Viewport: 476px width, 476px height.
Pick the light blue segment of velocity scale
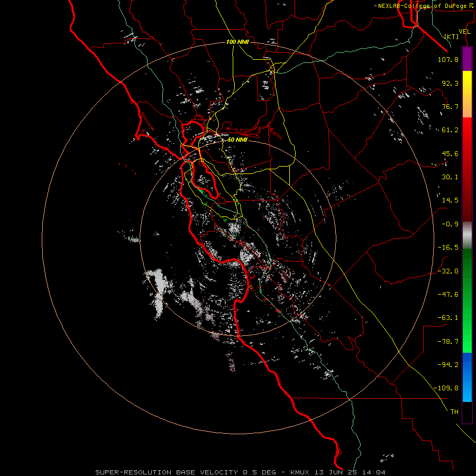pos(467,390)
